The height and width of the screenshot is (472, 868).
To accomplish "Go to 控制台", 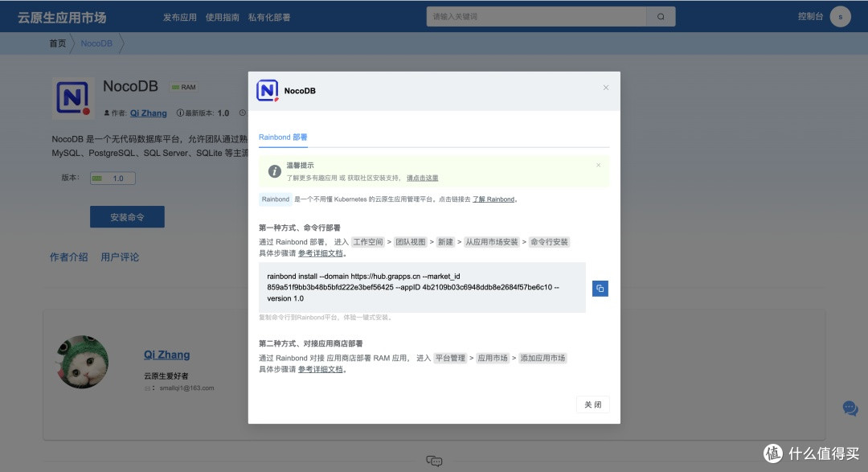I will coord(810,17).
